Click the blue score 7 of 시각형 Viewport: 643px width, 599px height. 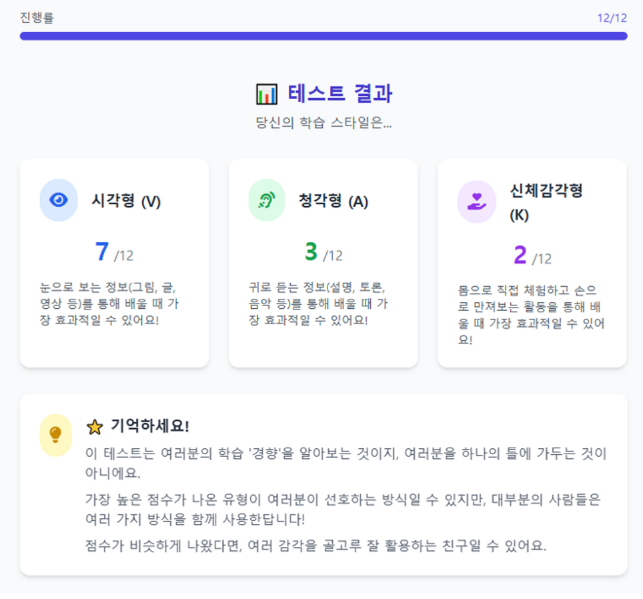tap(101, 252)
